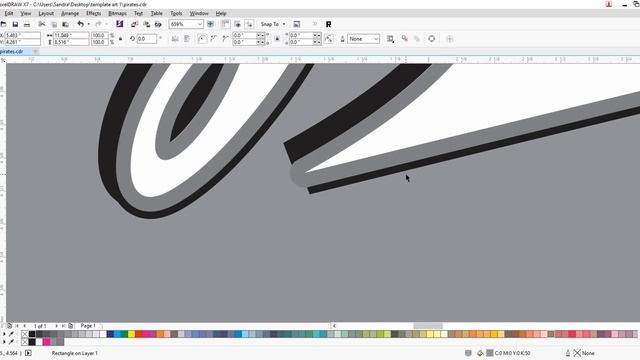Open the Window menu
Viewport: 640px width, 360px height.
click(199, 13)
